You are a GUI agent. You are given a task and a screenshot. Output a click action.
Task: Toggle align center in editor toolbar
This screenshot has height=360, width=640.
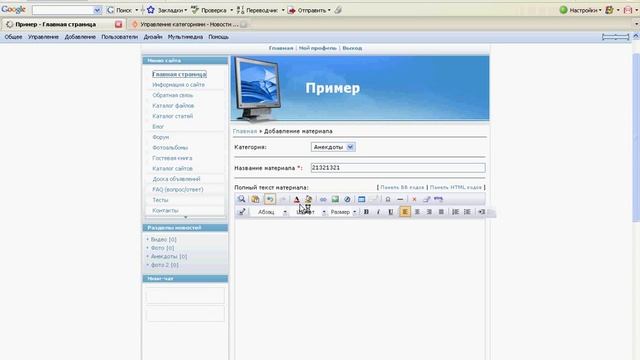click(417, 212)
